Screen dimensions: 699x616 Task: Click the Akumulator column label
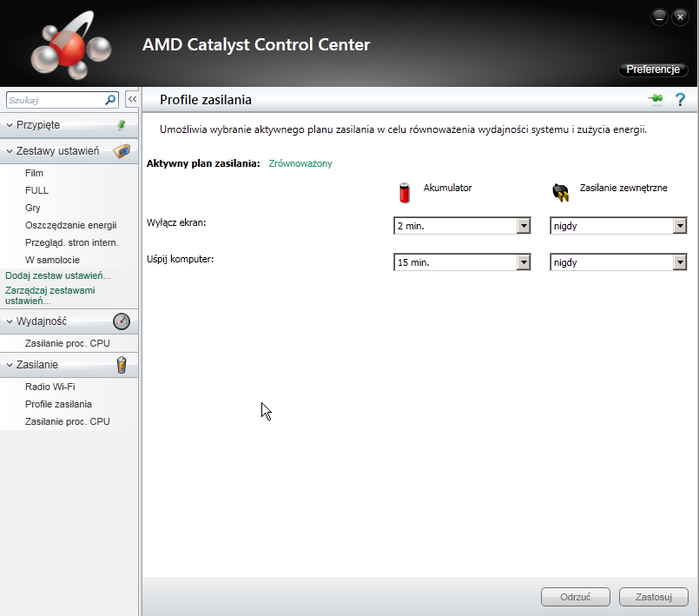[x=447, y=188]
